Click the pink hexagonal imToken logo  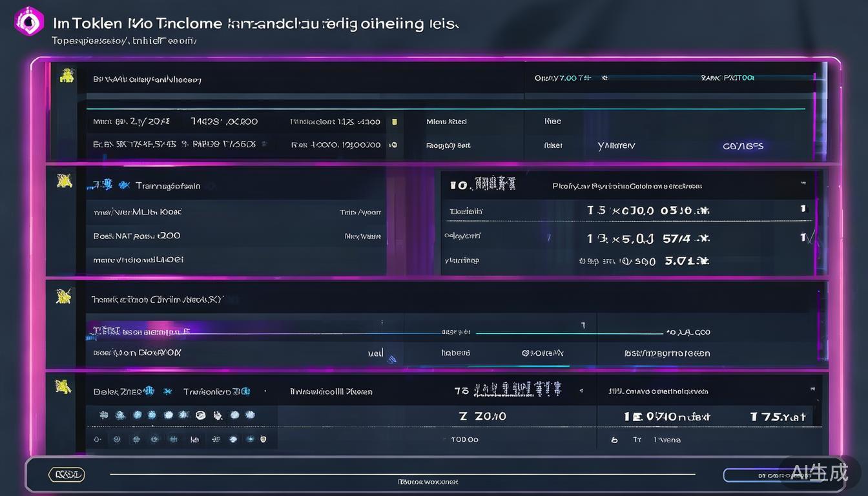click(28, 21)
